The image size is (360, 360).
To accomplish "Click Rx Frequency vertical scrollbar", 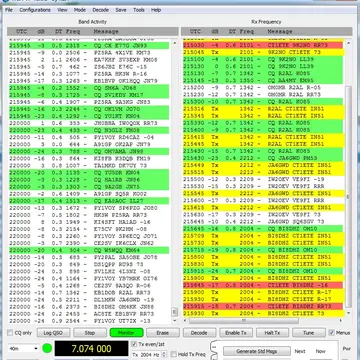I will (348, 197).
